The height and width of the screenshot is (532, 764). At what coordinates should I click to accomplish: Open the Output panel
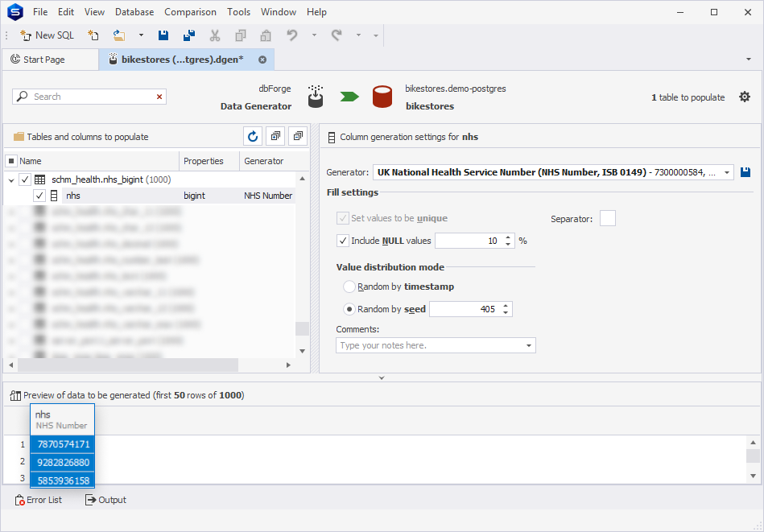tap(105, 500)
